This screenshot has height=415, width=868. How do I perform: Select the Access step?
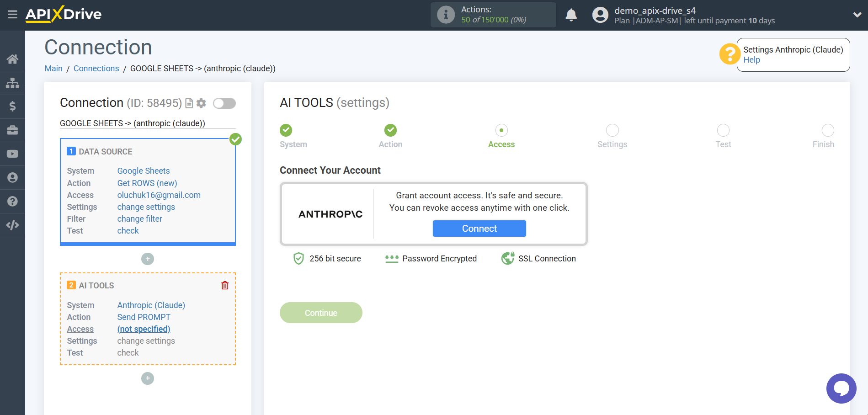[x=501, y=130]
